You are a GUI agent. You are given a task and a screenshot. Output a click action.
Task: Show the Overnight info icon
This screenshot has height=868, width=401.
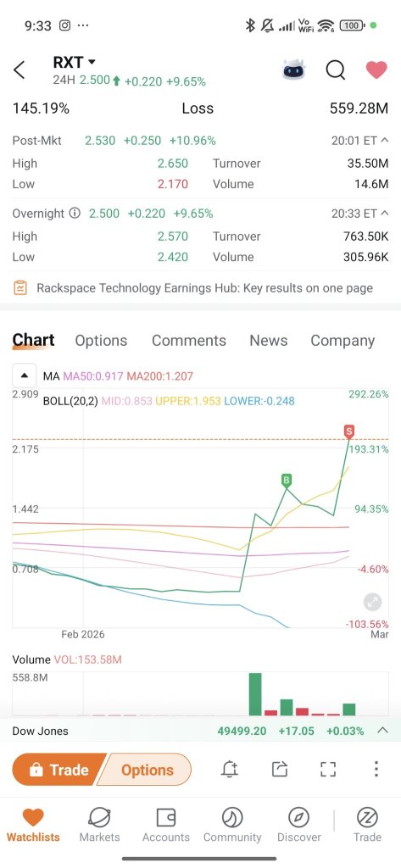click(75, 213)
